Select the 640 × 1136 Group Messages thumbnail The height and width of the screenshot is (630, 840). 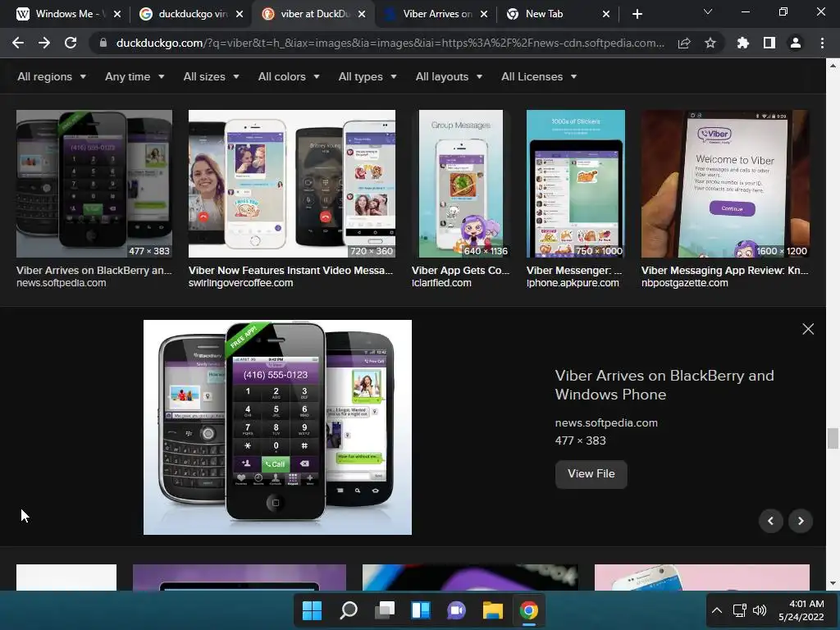point(461,184)
